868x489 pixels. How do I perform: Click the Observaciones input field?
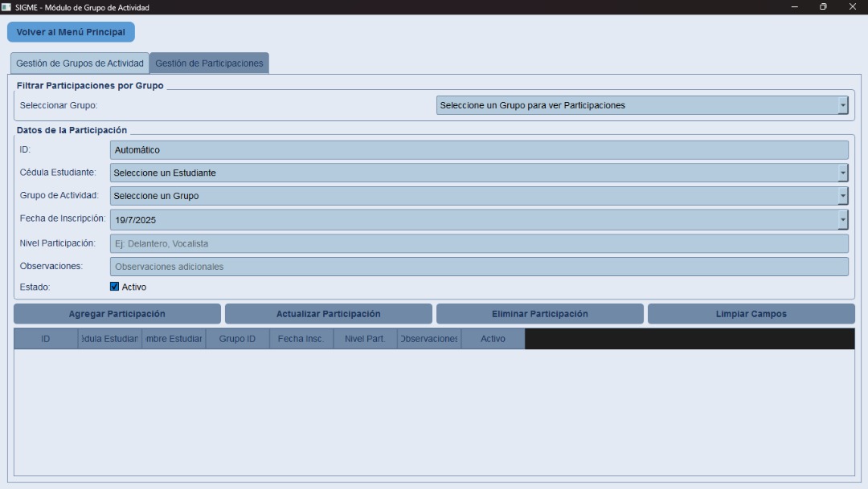(x=478, y=267)
